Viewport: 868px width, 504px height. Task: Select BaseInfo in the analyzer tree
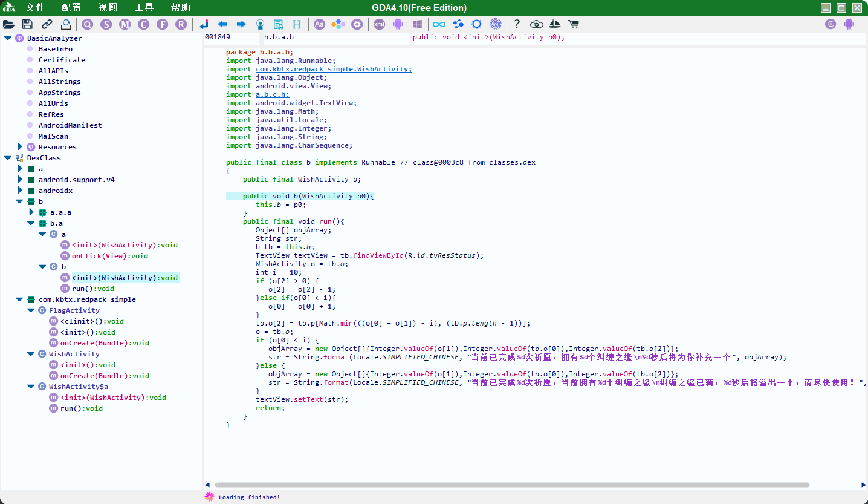(56, 49)
